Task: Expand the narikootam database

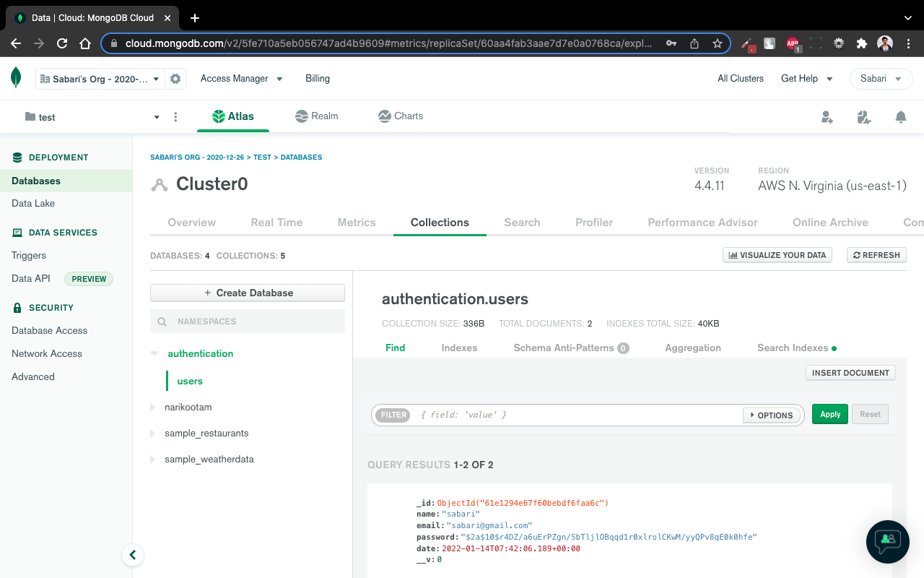Action: tap(152, 407)
